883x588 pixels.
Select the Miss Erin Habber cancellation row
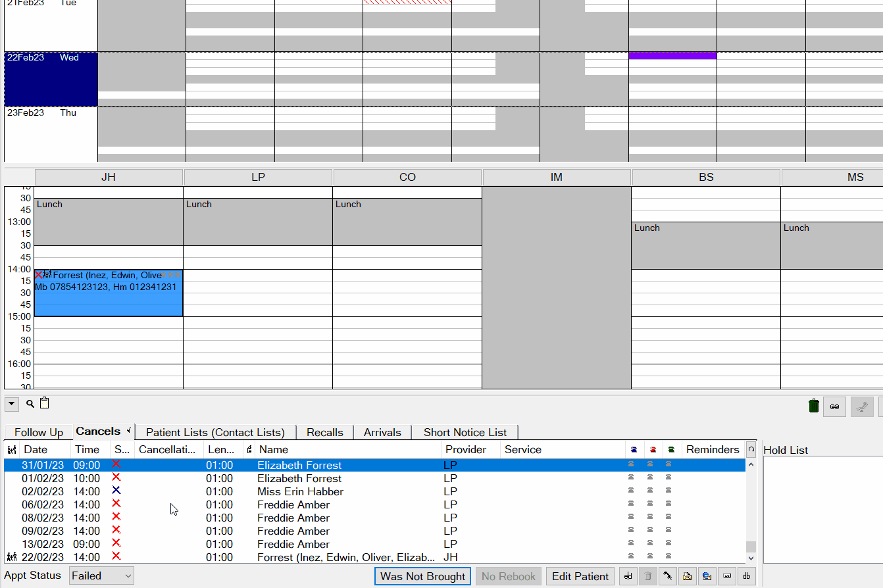pos(300,491)
